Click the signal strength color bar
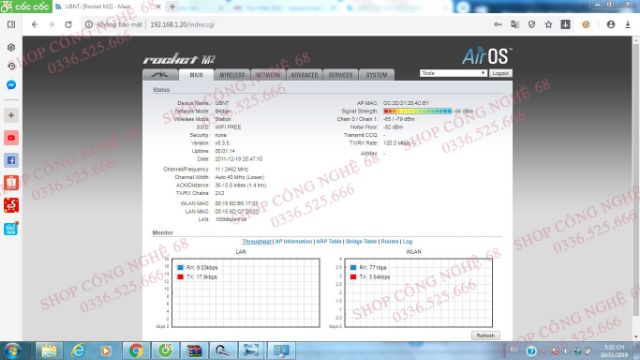 coord(418,111)
